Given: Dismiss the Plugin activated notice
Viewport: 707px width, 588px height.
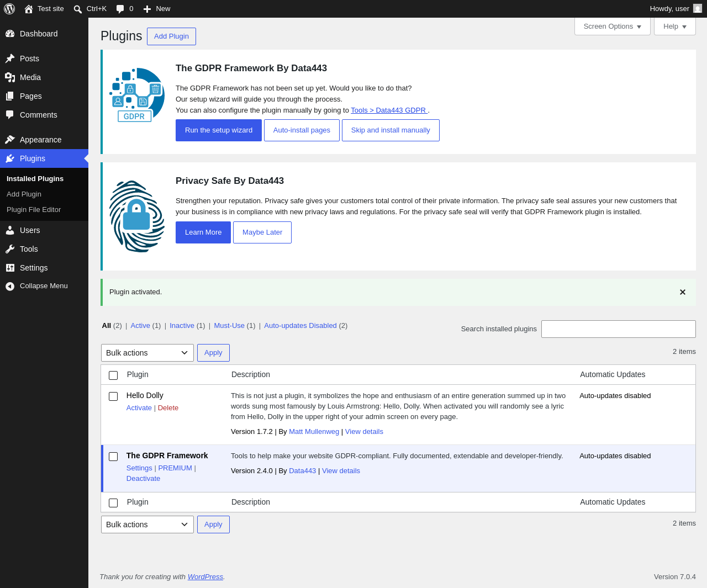Looking at the screenshot, I should 683,292.
